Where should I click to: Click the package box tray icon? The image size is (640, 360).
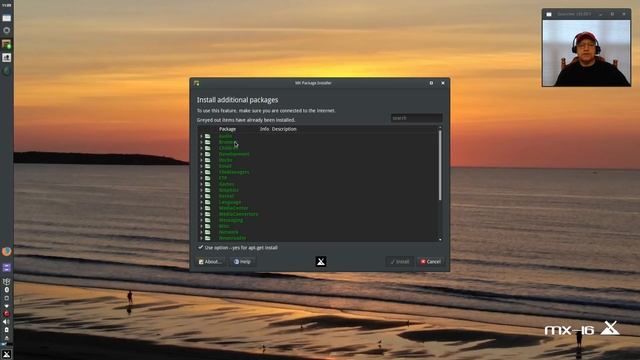[6, 281]
